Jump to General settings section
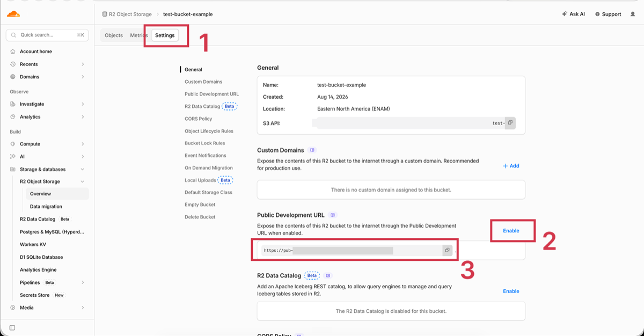This screenshot has height=336, width=644. [x=193, y=70]
